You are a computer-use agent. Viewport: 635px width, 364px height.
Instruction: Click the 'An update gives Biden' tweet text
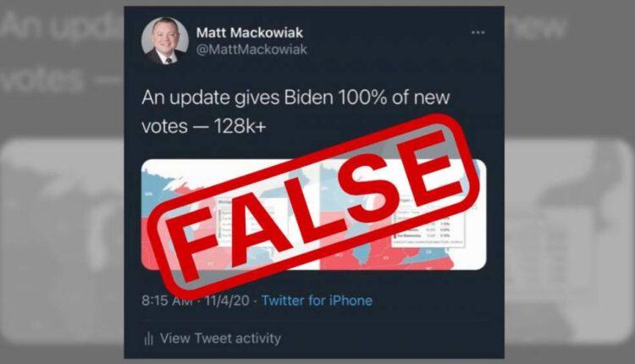tap(295, 112)
